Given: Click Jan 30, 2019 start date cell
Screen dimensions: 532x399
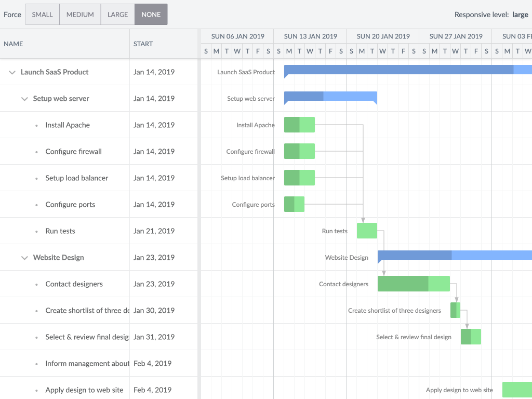Looking at the screenshot, I should coord(164,311).
